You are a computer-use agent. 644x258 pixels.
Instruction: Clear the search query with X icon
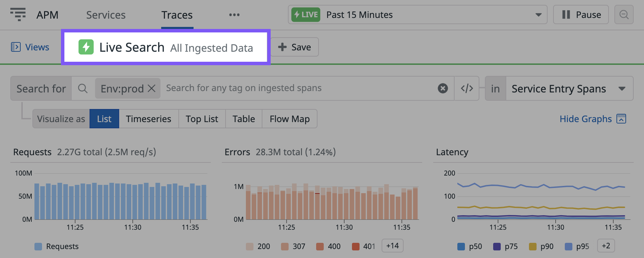click(x=443, y=88)
